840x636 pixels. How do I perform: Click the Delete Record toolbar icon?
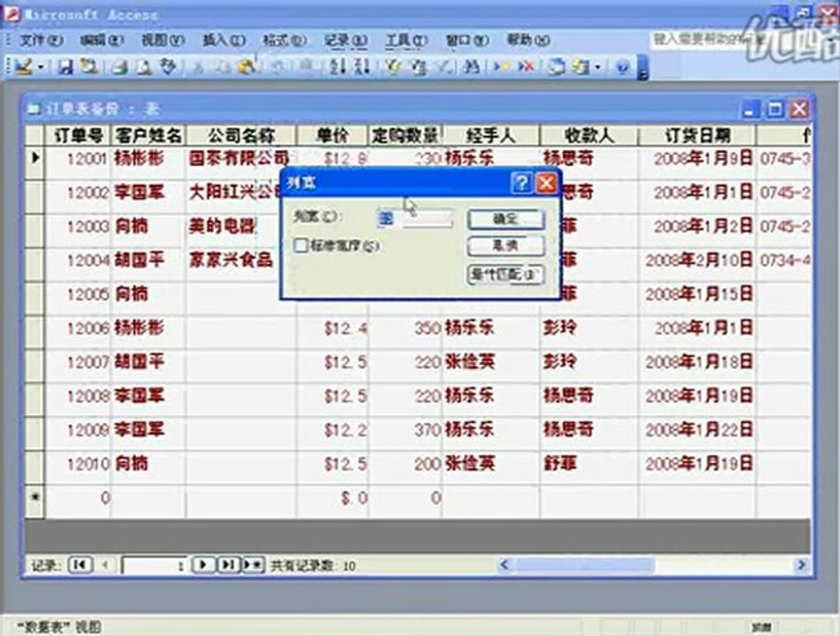(526, 67)
